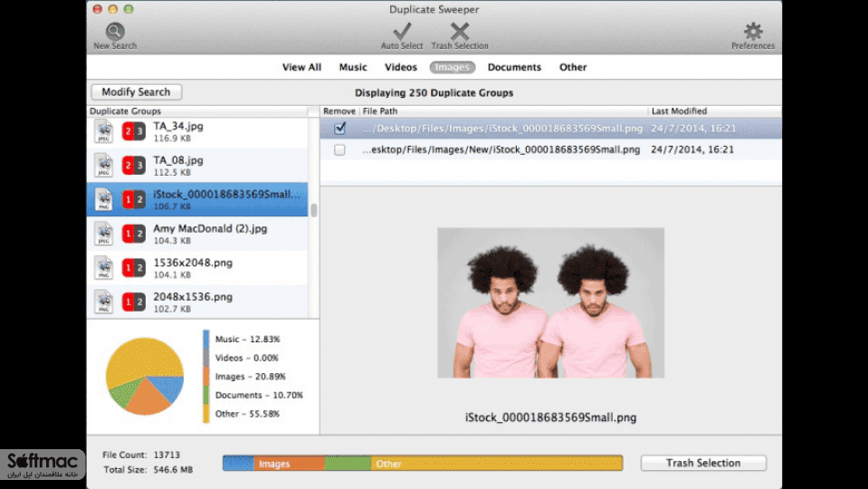868x489 pixels.
Task: Click the bottom Trash Selection button
Action: pos(703,463)
